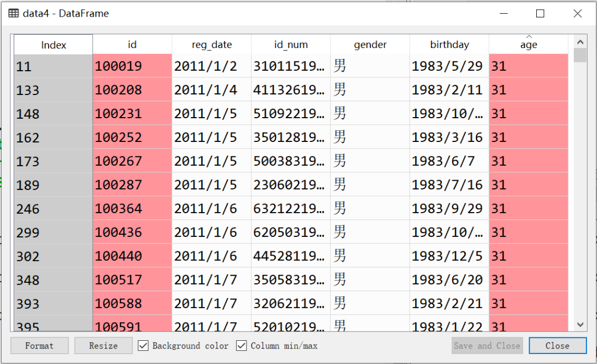Click birthday cell 1983/5/29
Viewport: 597px width, 364px height.
coord(449,66)
